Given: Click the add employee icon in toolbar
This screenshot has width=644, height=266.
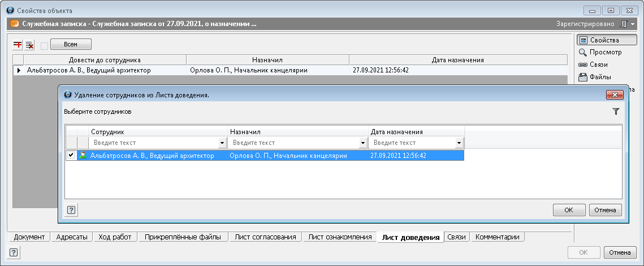Looking at the screenshot, I should click(18, 45).
